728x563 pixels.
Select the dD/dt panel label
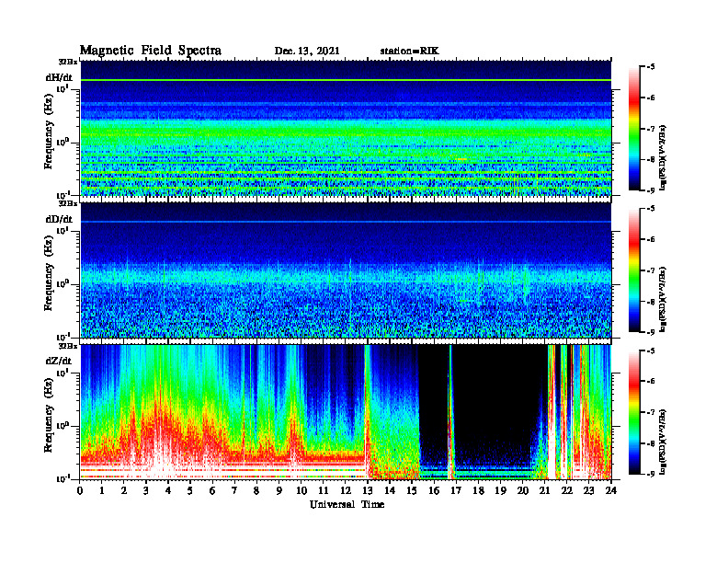point(59,219)
